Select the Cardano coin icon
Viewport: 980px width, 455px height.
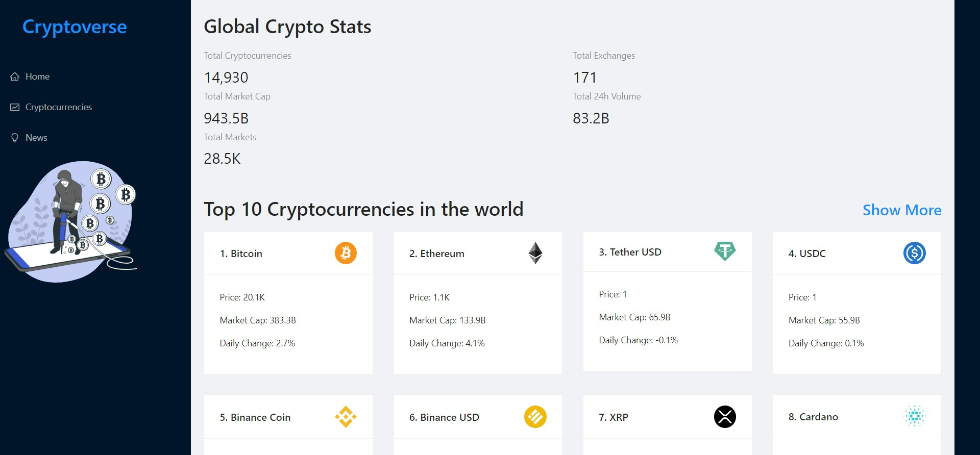click(x=915, y=416)
